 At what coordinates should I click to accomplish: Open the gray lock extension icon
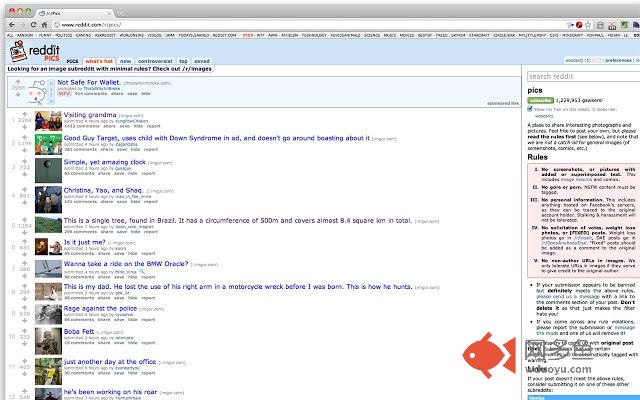600,25
